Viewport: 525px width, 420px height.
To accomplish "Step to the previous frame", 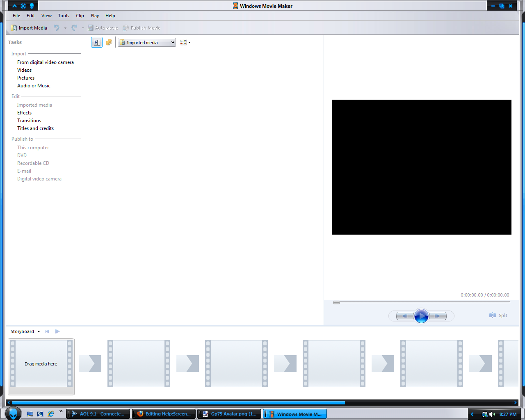I will [405, 316].
